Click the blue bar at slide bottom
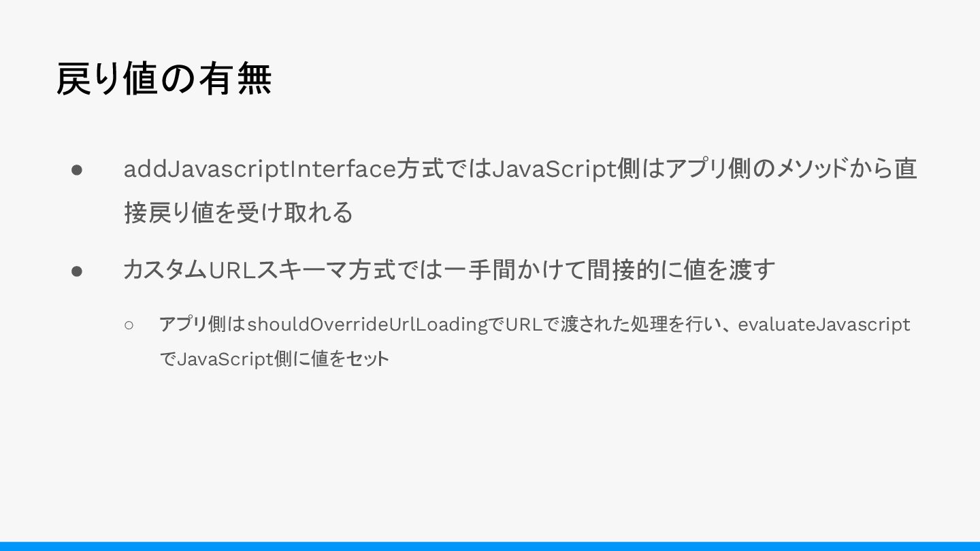Viewport: 980px width, 551px height. 490,546
